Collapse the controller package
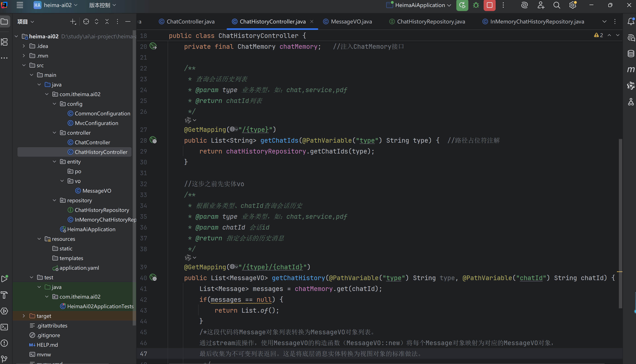The width and height of the screenshot is (636, 364). pyautogui.click(x=55, y=133)
